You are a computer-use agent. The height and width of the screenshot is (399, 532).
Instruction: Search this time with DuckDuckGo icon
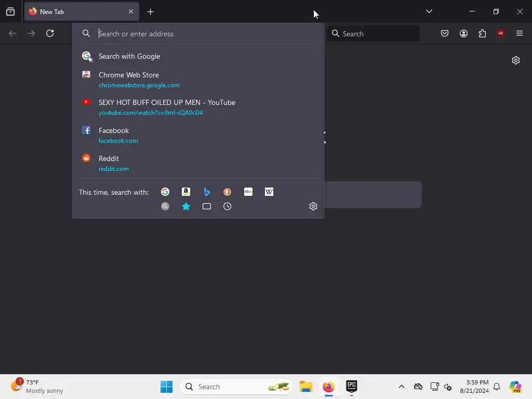click(228, 192)
